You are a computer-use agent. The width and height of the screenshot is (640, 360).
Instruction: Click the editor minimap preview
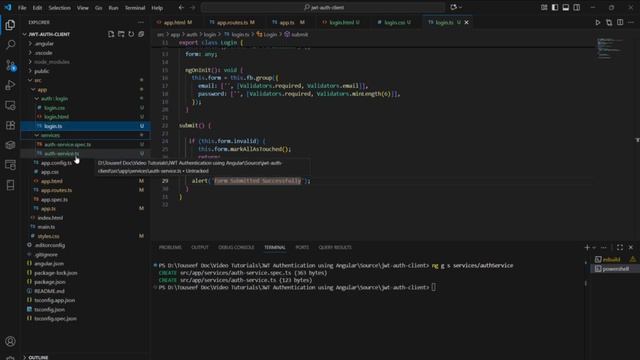(x=611, y=48)
